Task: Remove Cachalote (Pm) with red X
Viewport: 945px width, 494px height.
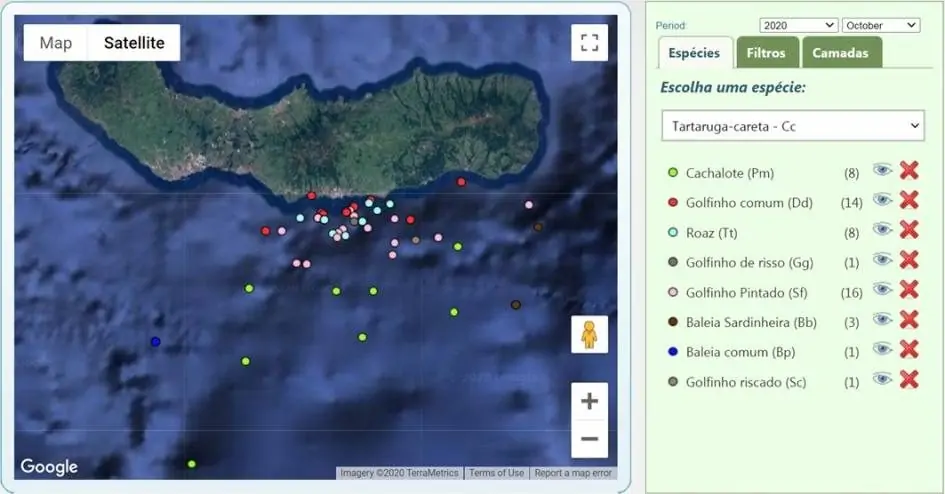Action: (908, 171)
